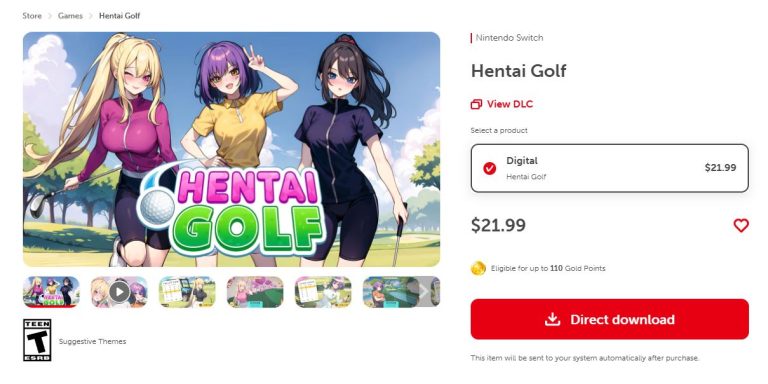Select fifth screenshot thumbnail in carousel
The height and width of the screenshot is (384, 768).
pyautogui.click(x=323, y=292)
